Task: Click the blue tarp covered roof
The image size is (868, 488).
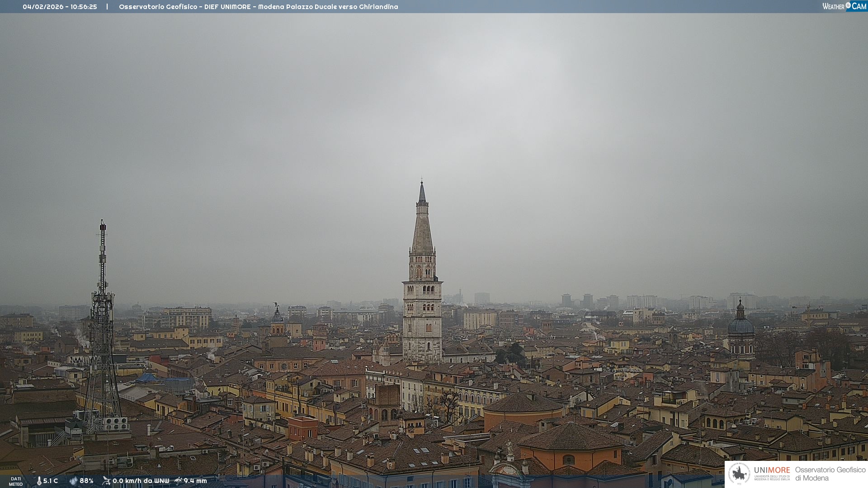Action: (x=147, y=378)
